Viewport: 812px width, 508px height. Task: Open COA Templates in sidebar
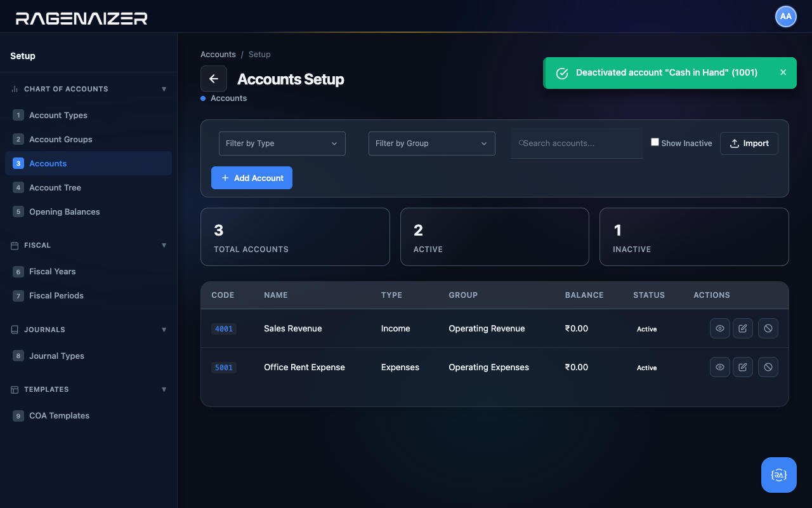point(88,415)
